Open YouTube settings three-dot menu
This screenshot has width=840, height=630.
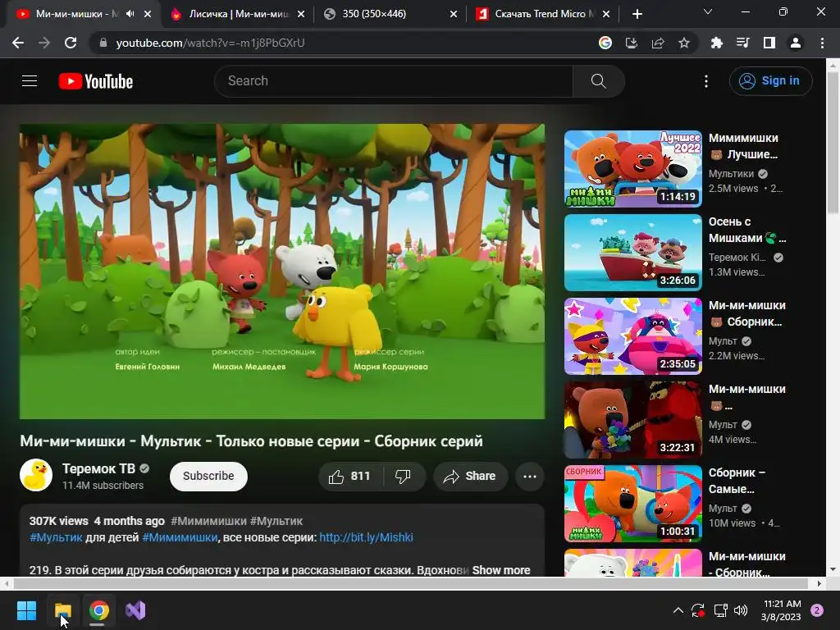coord(706,81)
